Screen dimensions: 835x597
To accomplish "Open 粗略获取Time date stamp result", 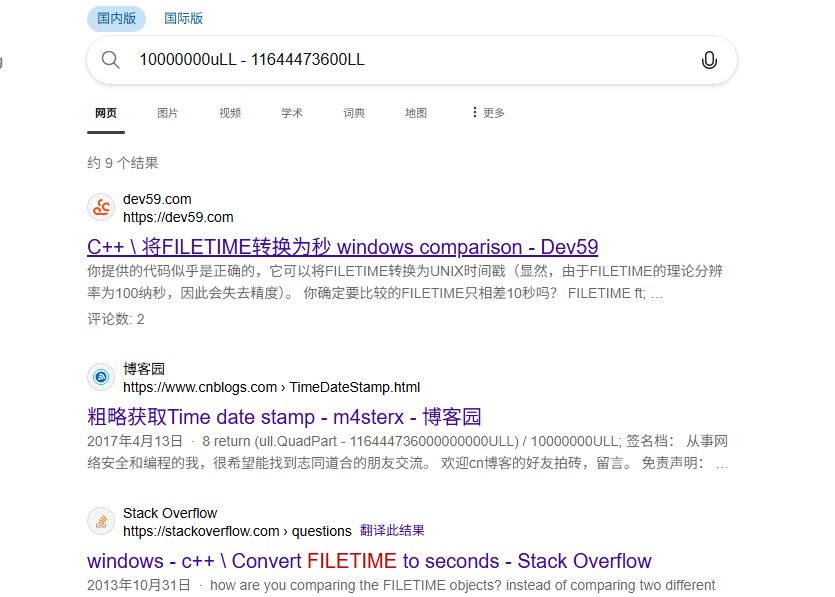I will (284, 416).
